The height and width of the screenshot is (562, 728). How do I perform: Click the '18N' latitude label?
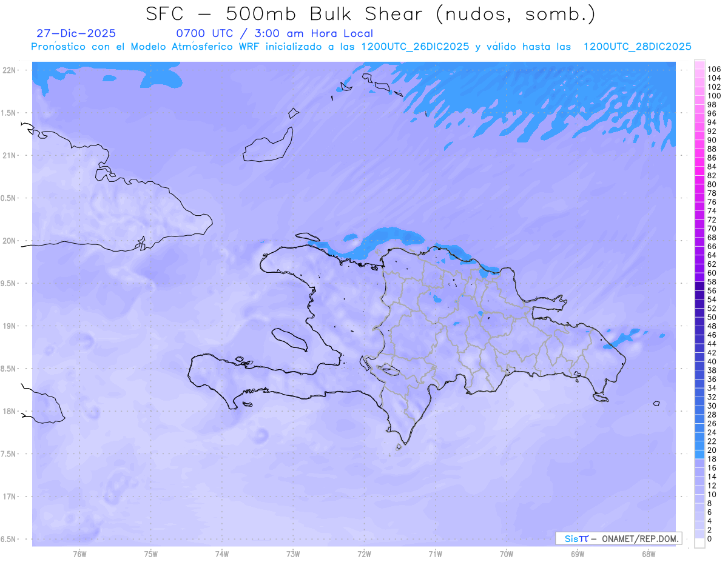9,411
